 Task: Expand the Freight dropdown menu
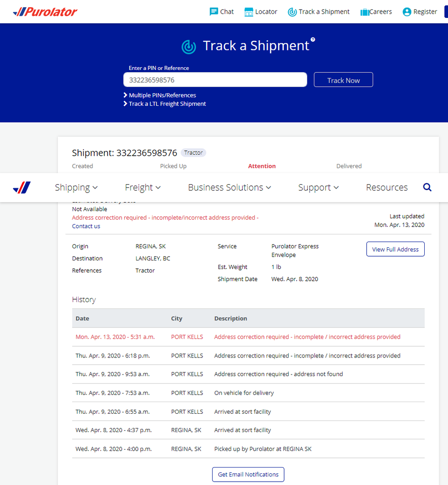(x=143, y=188)
